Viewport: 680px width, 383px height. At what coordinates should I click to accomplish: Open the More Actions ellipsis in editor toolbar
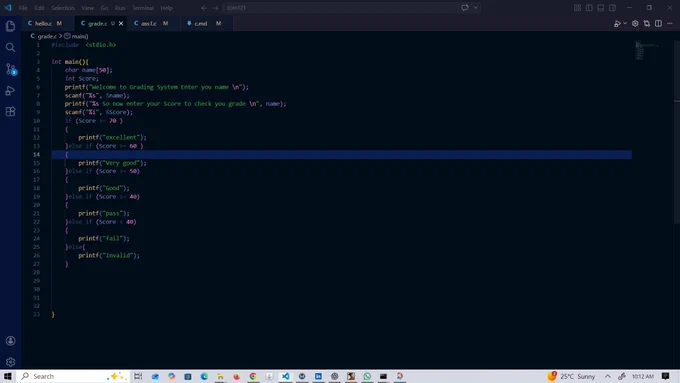point(670,23)
